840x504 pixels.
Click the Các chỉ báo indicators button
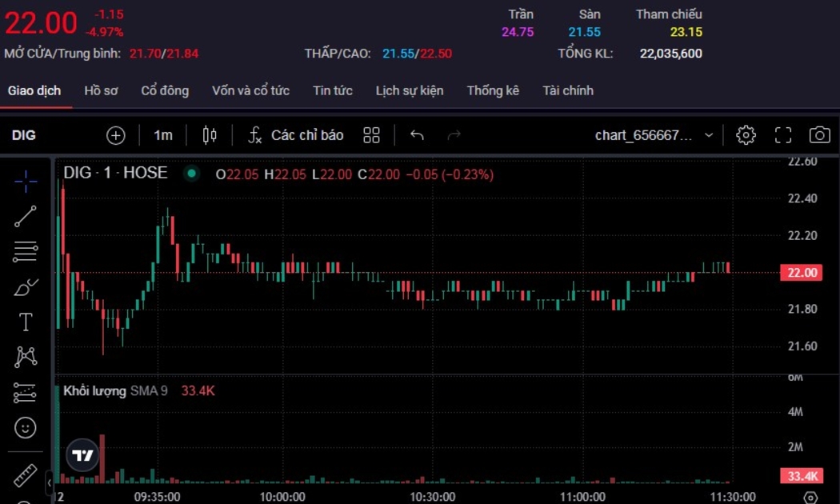296,135
